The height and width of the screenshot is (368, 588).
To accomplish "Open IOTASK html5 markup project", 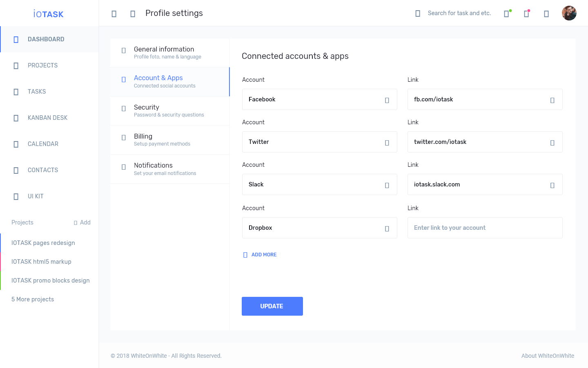I will click(41, 262).
